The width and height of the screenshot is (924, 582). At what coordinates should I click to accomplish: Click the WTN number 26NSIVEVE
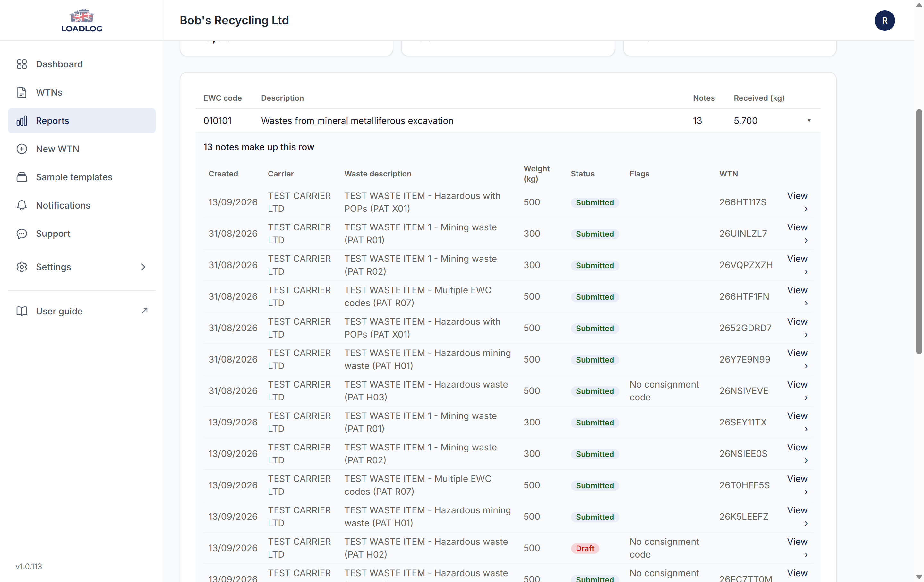click(744, 391)
